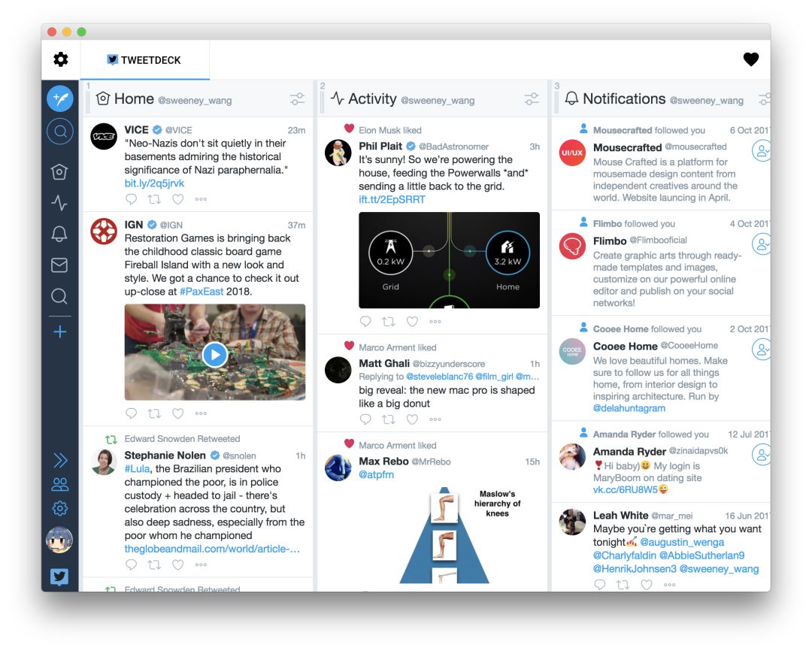The image size is (812, 651).
Task: Click the Activity column header title
Action: point(372,99)
